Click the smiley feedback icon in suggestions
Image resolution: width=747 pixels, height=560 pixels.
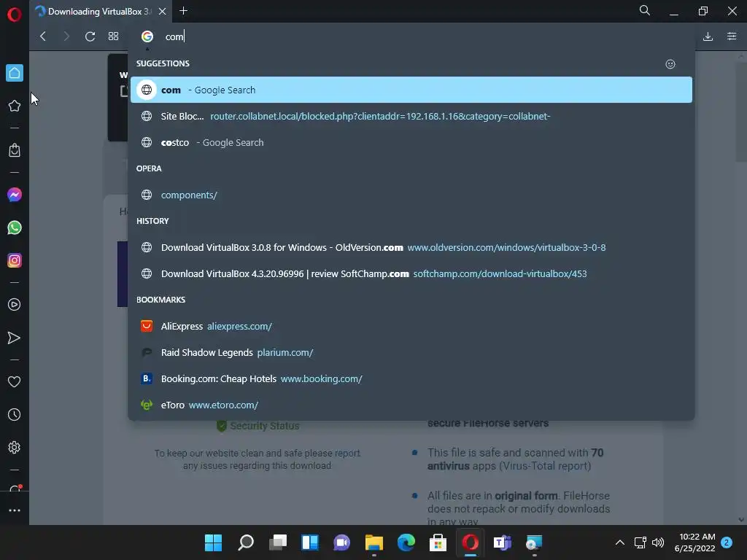pyautogui.click(x=670, y=64)
